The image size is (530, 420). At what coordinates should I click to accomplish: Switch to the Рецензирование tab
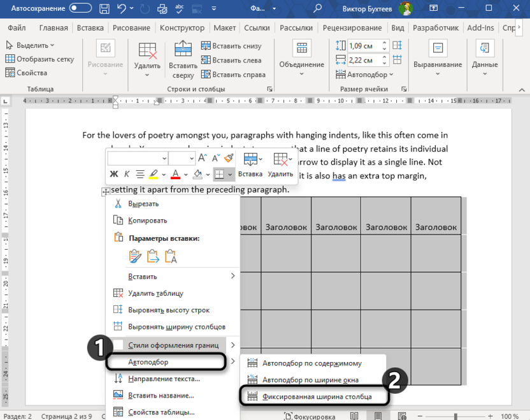point(352,28)
